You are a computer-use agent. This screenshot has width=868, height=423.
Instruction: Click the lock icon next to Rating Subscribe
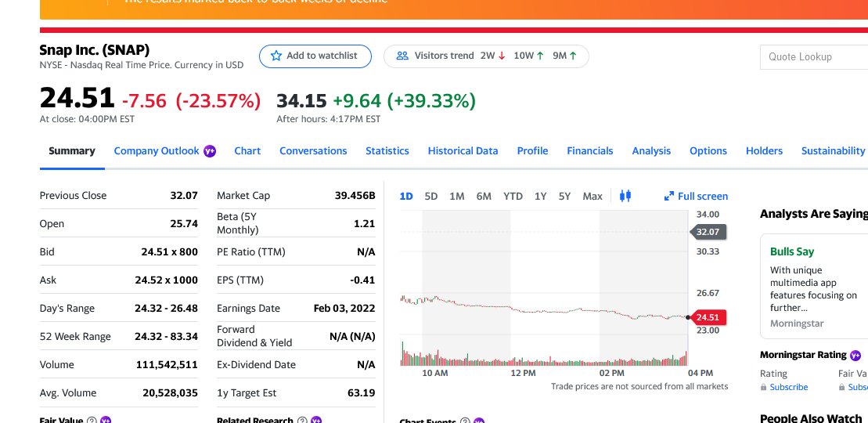[x=764, y=388]
